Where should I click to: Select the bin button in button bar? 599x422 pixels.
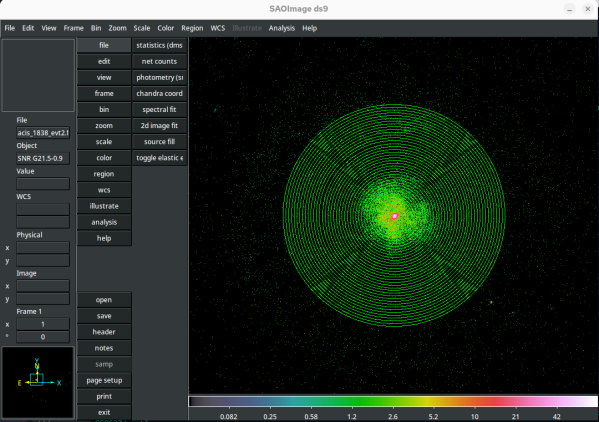[x=104, y=110]
